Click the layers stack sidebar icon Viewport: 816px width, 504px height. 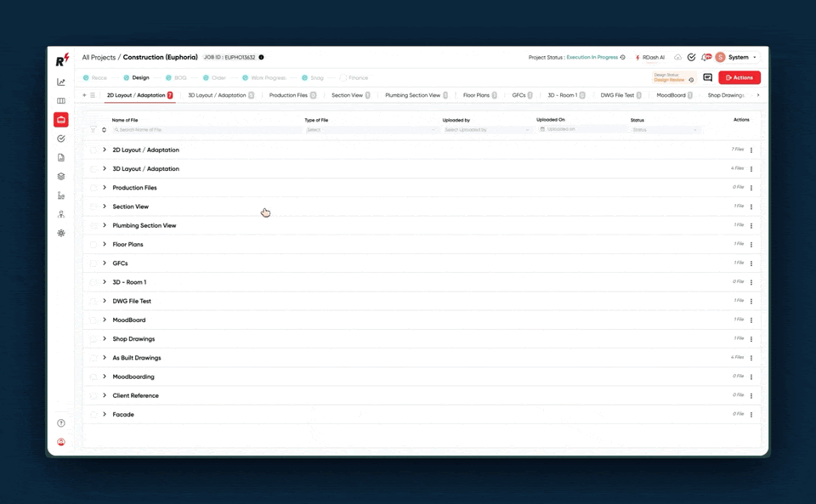click(x=61, y=177)
